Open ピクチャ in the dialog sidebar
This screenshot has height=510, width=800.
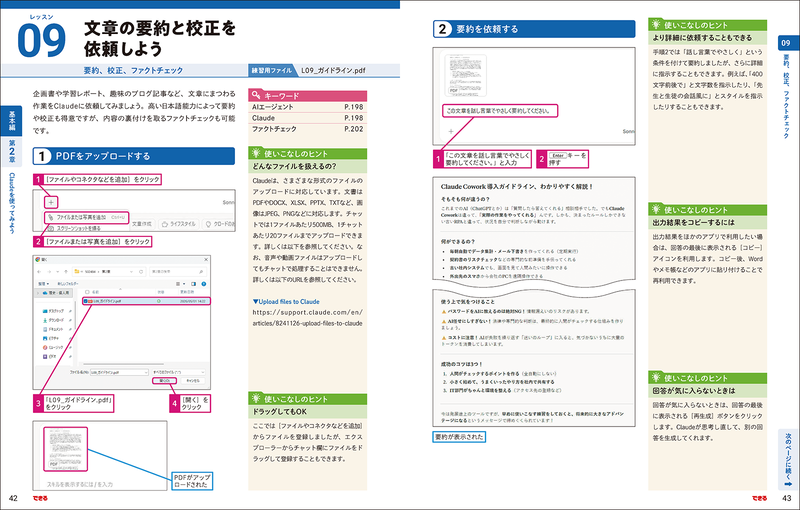click(51, 338)
